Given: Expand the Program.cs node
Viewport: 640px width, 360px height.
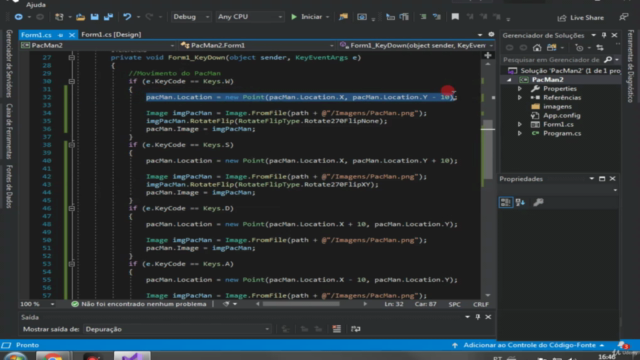Looking at the screenshot, I should click(520, 133).
